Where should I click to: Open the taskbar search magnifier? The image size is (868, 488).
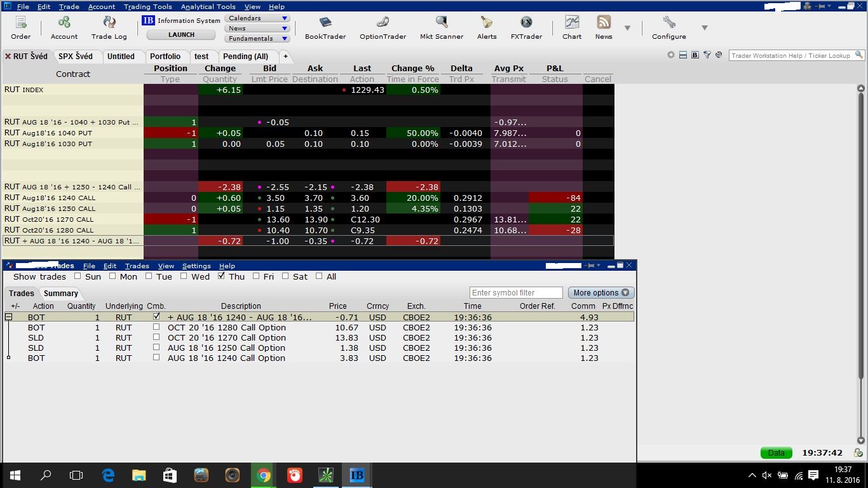pyautogui.click(x=46, y=475)
